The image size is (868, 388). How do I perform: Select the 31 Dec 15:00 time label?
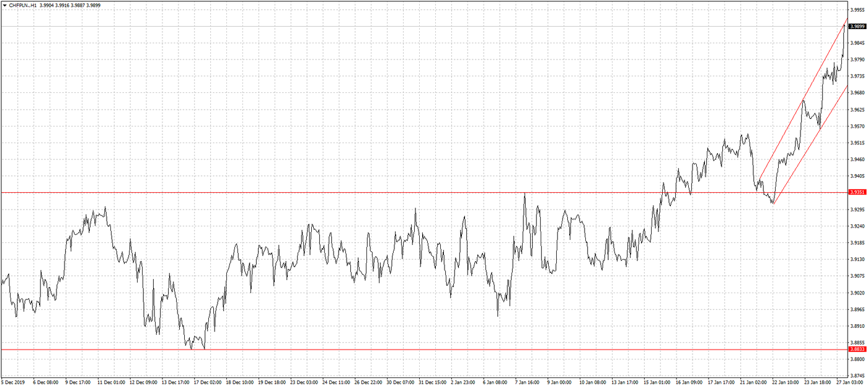[431, 383]
